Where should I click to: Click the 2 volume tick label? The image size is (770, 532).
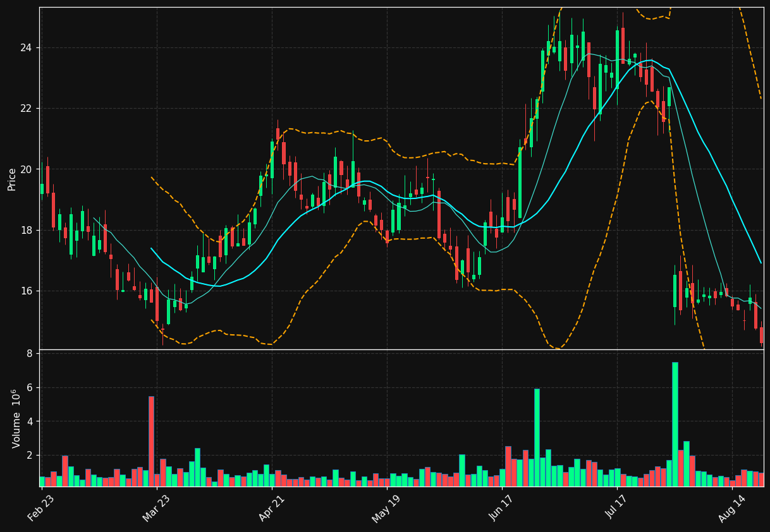click(x=29, y=456)
